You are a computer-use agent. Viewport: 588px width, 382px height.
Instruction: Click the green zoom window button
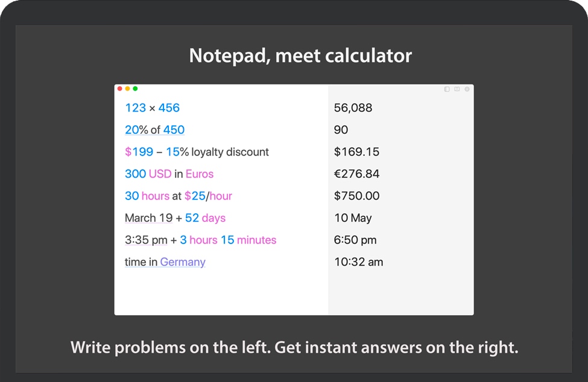[x=135, y=89]
